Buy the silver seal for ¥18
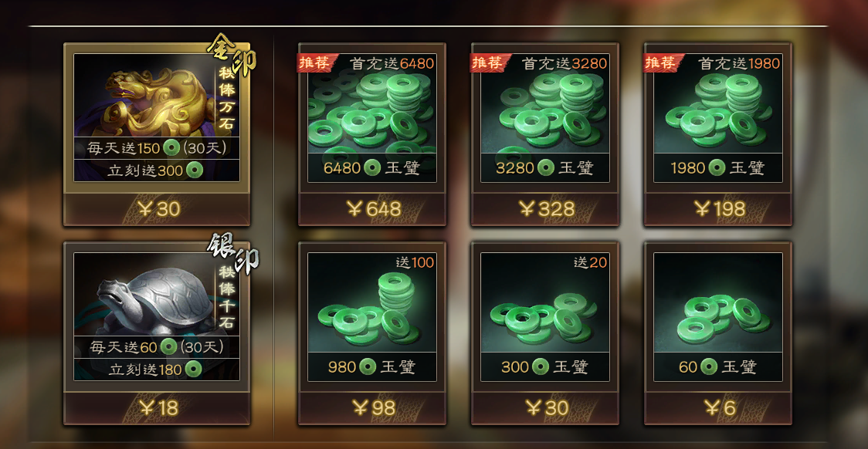The image size is (868, 449). click(157, 409)
